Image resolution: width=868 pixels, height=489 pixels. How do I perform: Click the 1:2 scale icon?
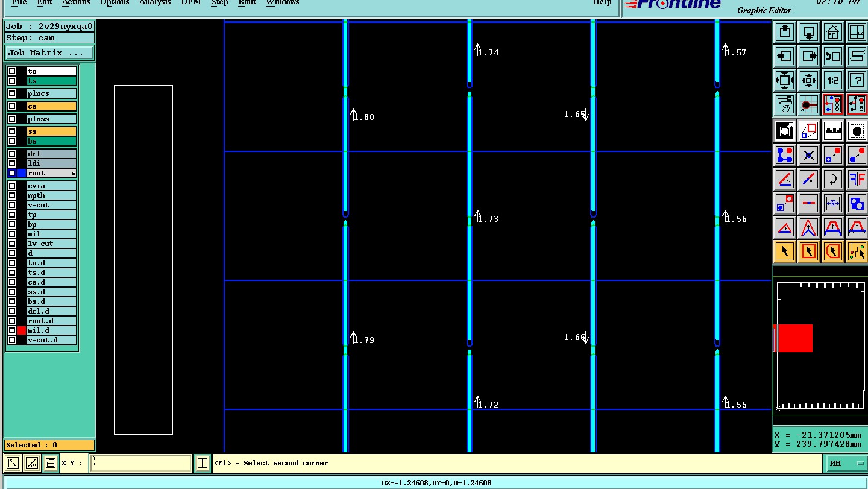coord(832,80)
